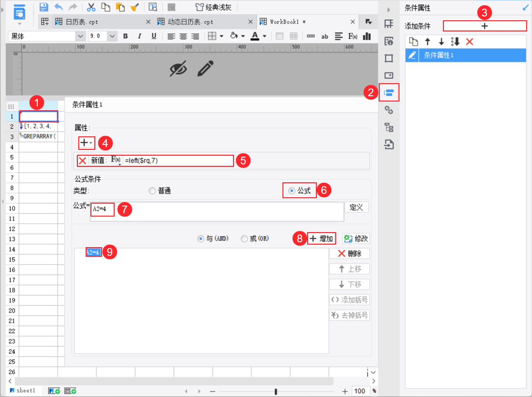Close the WorkBook1 tab

(353, 22)
